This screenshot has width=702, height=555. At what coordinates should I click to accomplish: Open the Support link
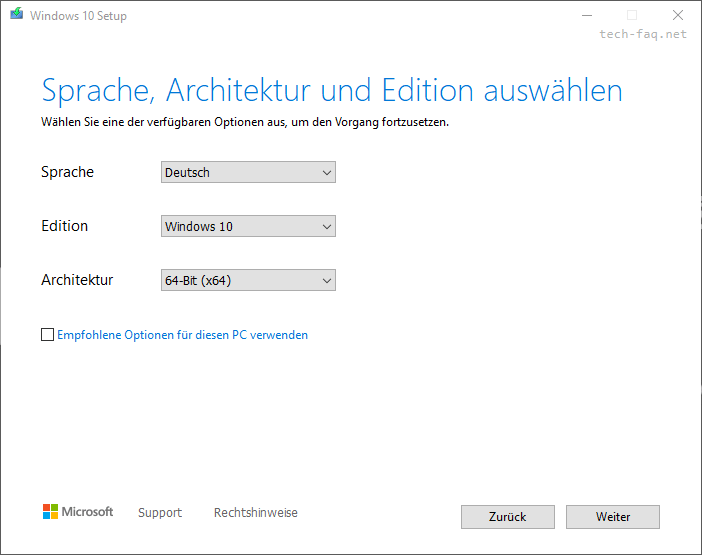point(160,512)
